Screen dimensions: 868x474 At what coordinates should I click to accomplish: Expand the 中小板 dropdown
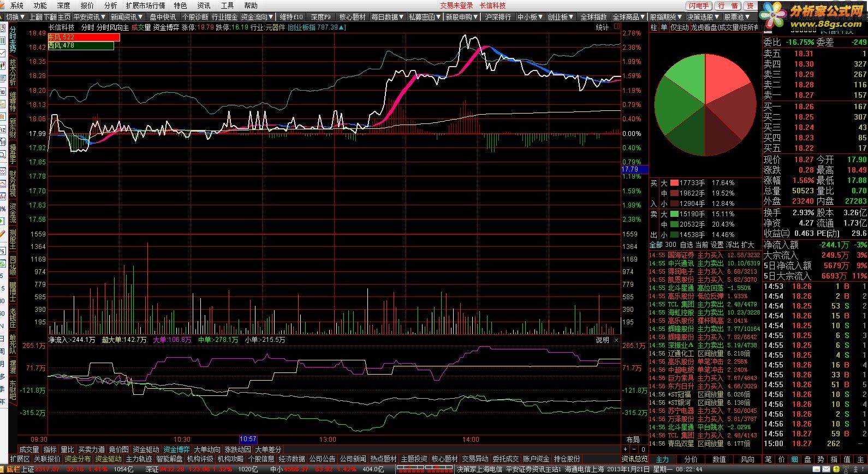pyautogui.click(x=530, y=17)
